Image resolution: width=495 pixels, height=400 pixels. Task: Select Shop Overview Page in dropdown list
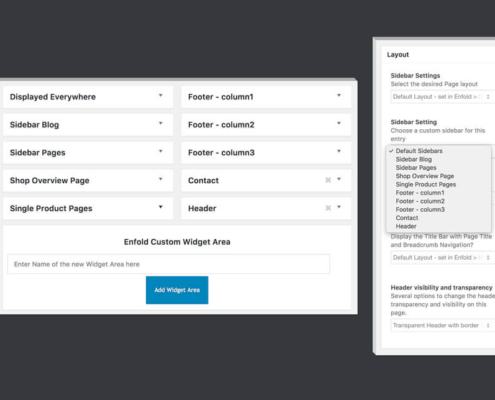click(425, 176)
